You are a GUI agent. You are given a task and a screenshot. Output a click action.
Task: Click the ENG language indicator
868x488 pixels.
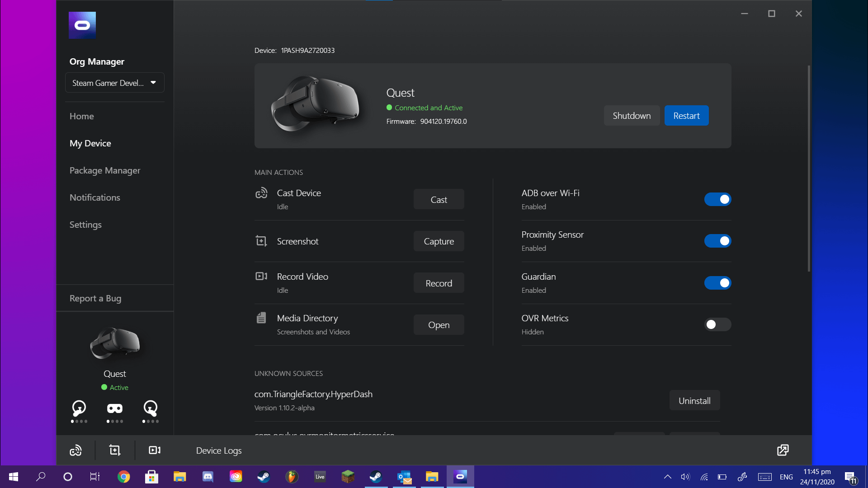coord(786,477)
